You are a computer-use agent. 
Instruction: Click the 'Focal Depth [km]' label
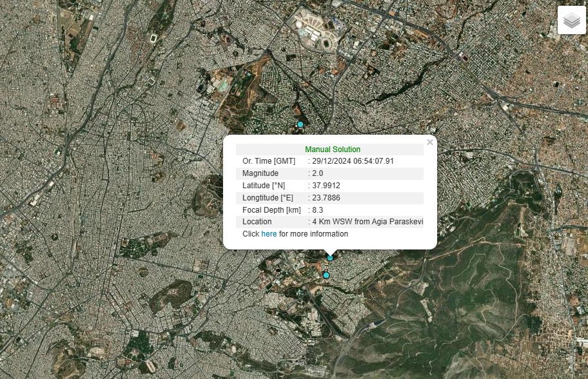coord(271,210)
